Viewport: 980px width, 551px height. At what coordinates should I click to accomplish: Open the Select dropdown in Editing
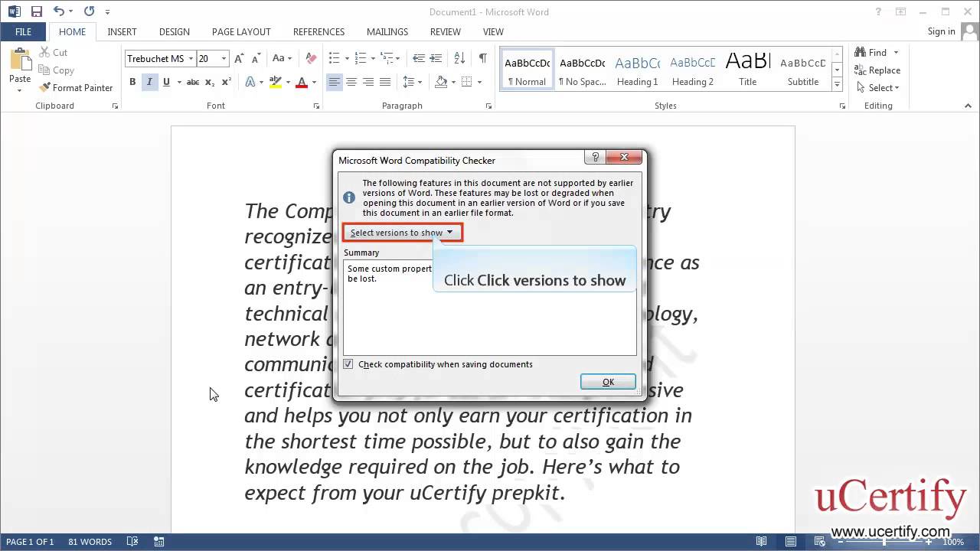(x=877, y=87)
